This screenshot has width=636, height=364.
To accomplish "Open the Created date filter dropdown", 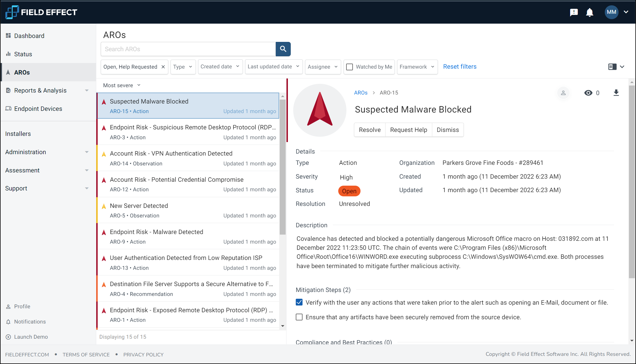I will [220, 67].
